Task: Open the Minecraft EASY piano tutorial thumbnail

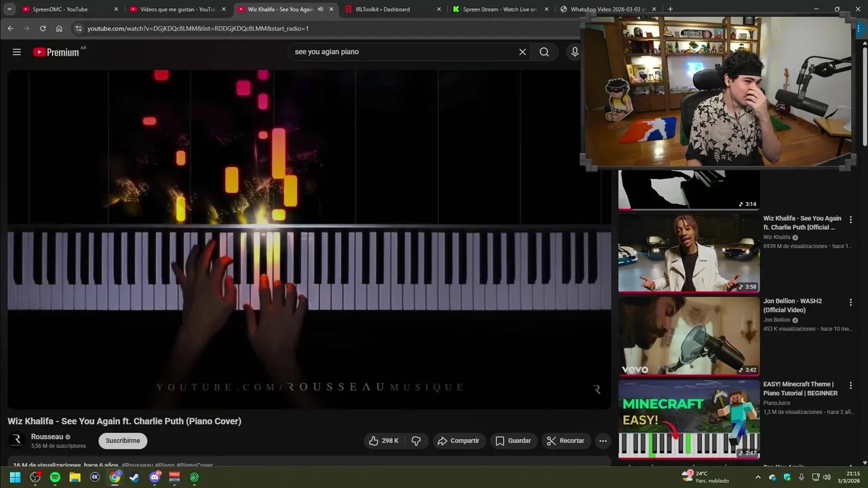Action: point(688,419)
